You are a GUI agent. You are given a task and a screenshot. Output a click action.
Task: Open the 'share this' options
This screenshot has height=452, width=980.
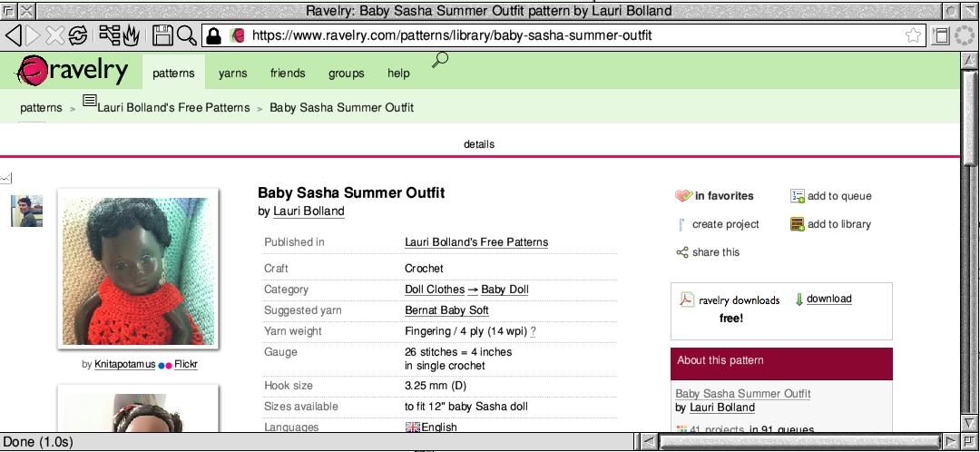click(x=715, y=252)
